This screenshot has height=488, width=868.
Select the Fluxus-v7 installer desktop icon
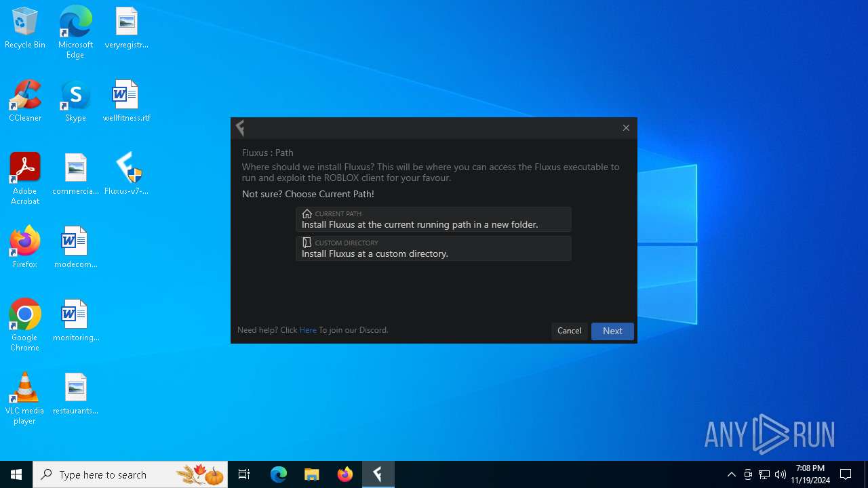point(126,175)
